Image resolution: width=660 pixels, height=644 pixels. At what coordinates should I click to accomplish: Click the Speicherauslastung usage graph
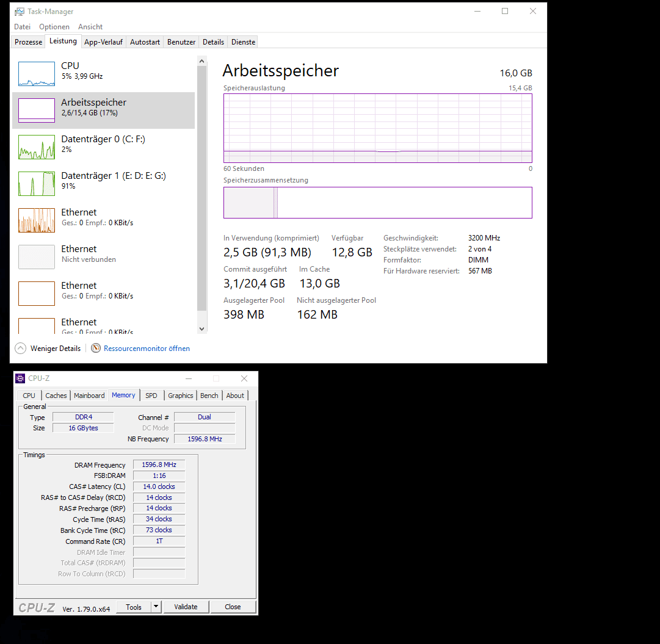377,128
